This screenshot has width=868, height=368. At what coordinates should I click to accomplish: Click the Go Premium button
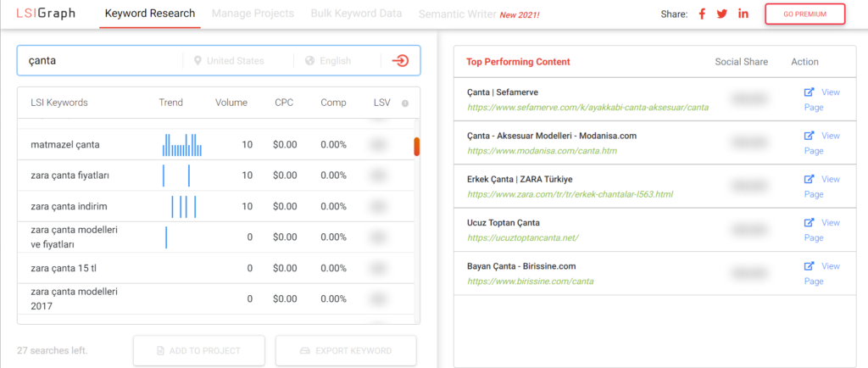[804, 14]
